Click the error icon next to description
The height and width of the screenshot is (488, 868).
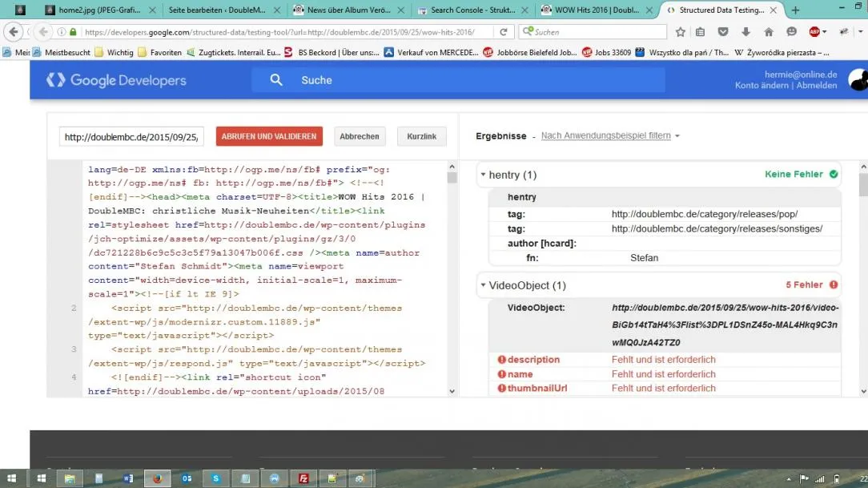(x=501, y=360)
